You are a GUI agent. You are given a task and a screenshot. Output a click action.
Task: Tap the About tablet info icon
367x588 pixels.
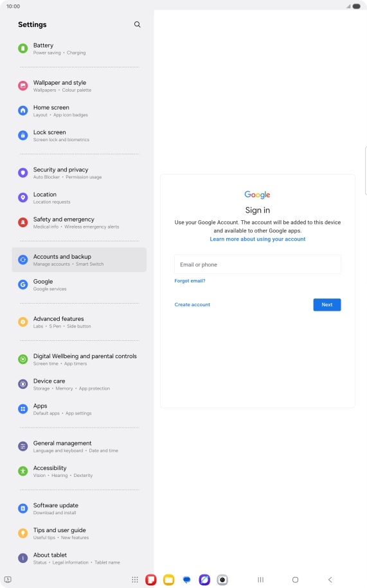[23, 558]
